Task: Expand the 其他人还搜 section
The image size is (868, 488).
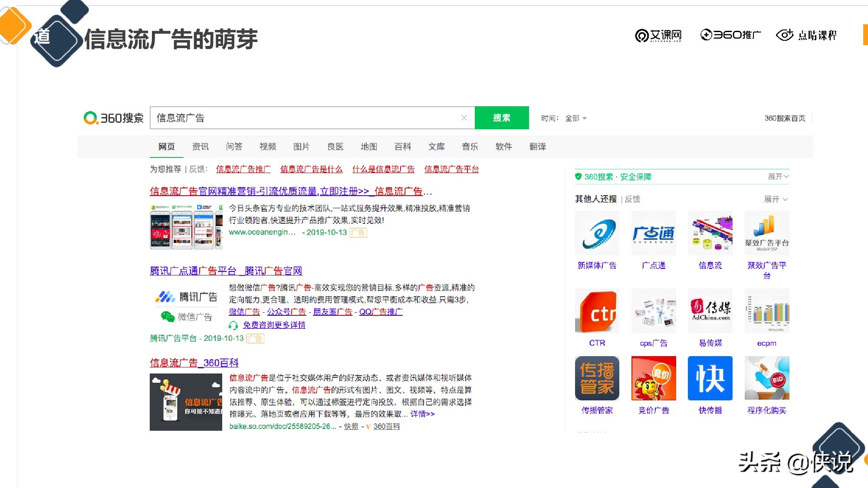Action: tap(776, 199)
